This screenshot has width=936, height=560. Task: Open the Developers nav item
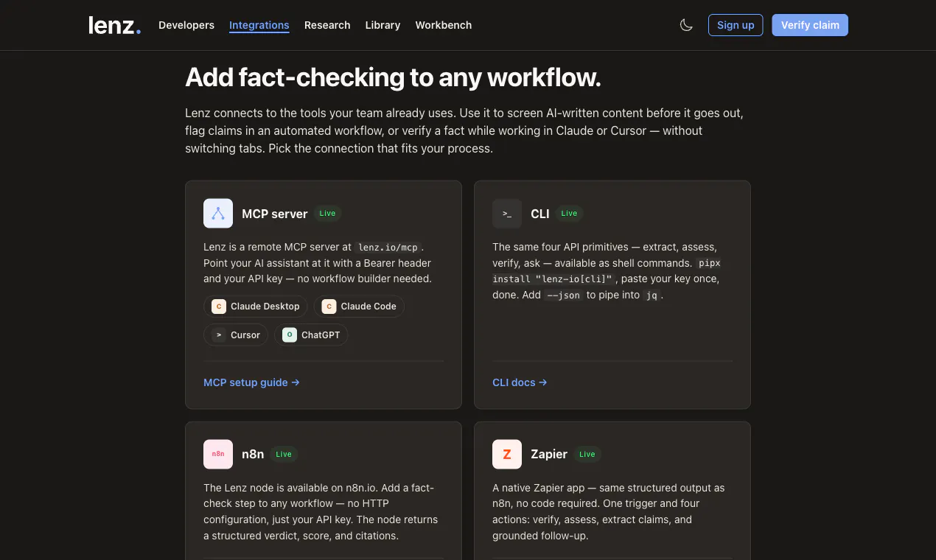(186, 25)
